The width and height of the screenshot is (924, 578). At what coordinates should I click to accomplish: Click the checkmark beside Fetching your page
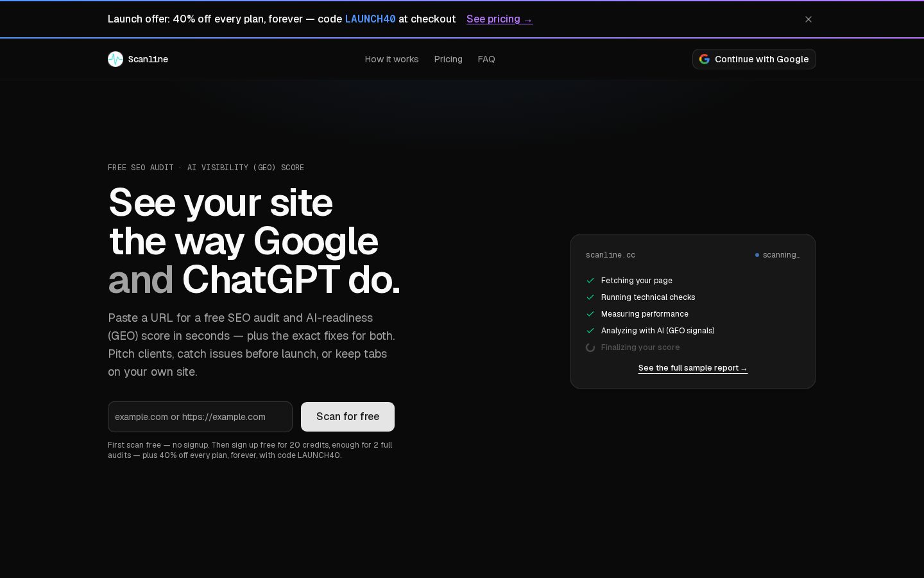[x=590, y=281]
